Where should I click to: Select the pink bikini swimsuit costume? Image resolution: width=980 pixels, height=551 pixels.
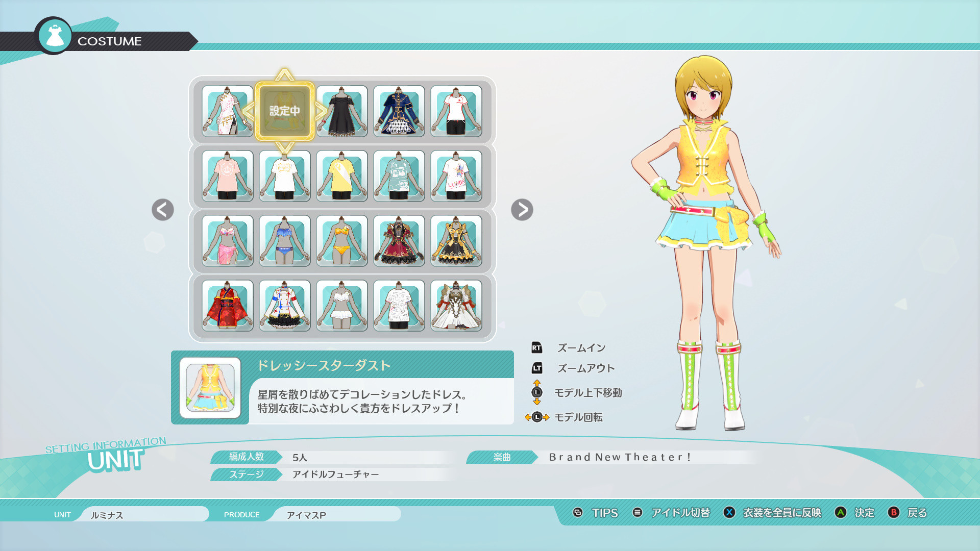click(227, 241)
